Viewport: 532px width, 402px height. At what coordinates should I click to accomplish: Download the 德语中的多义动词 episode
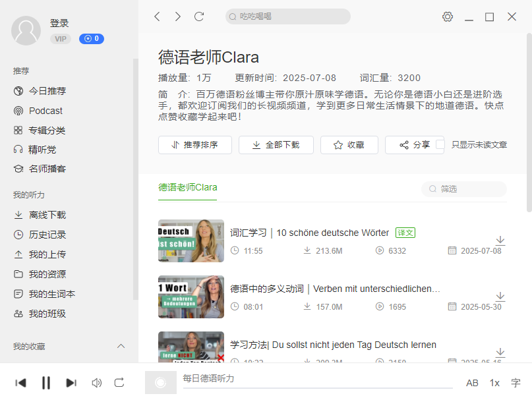coord(500,297)
